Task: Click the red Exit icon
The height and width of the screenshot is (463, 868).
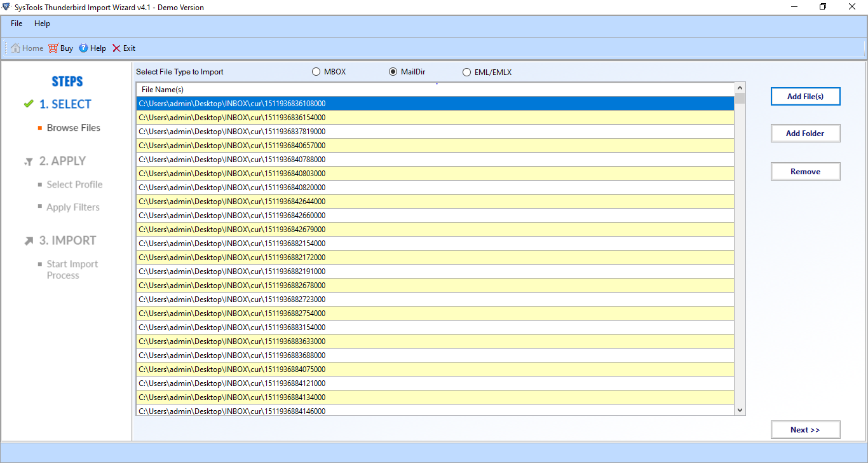Action: pos(116,48)
